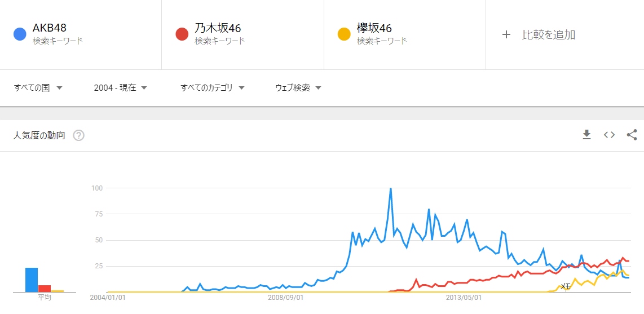Click the blue average bar for AKB48

[x=32, y=280]
